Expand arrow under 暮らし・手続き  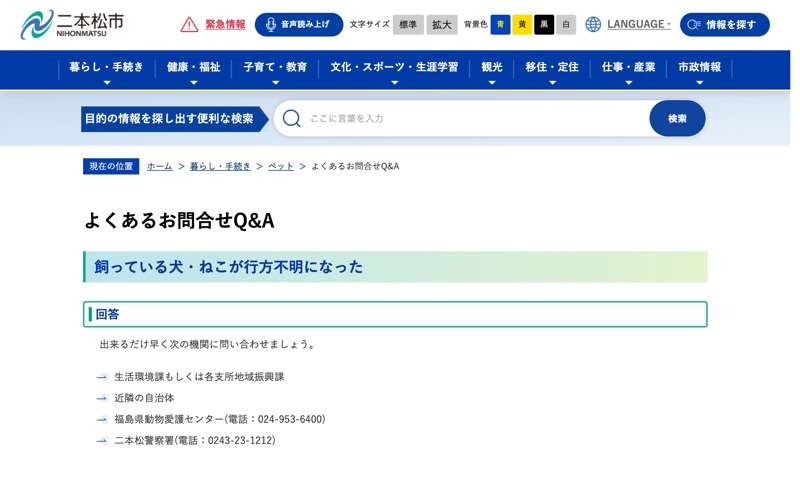pyautogui.click(x=107, y=83)
